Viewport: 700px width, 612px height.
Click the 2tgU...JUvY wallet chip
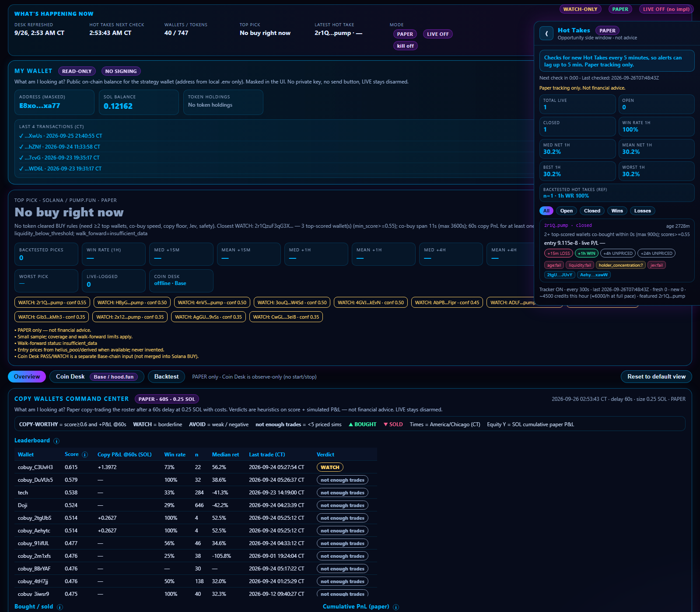tap(560, 275)
